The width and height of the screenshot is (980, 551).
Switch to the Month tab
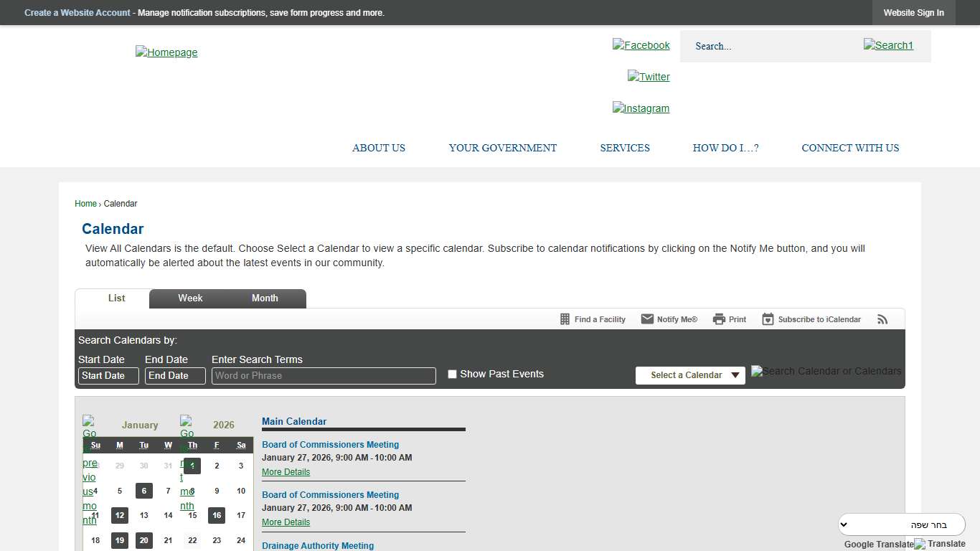pyautogui.click(x=265, y=298)
